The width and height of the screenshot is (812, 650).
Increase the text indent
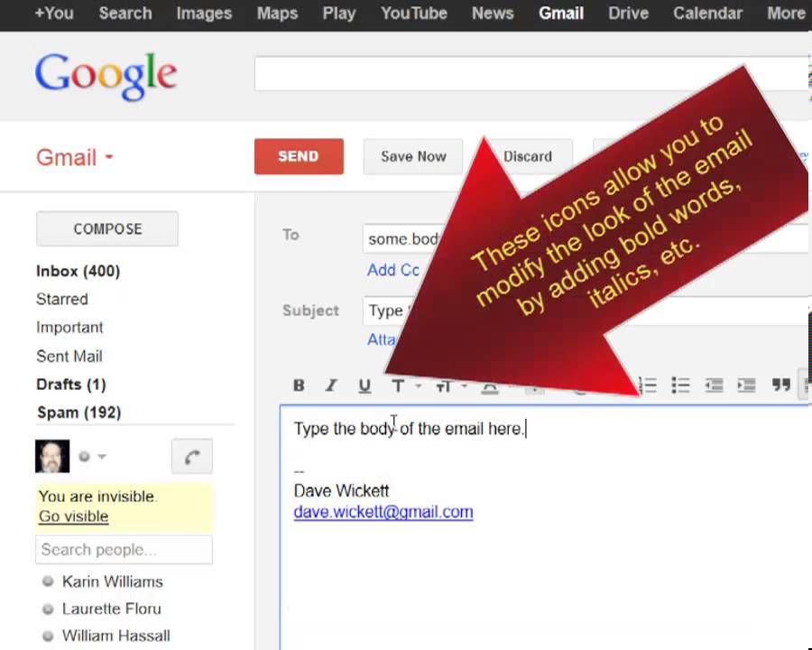pyautogui.click(x=747, y=385)
